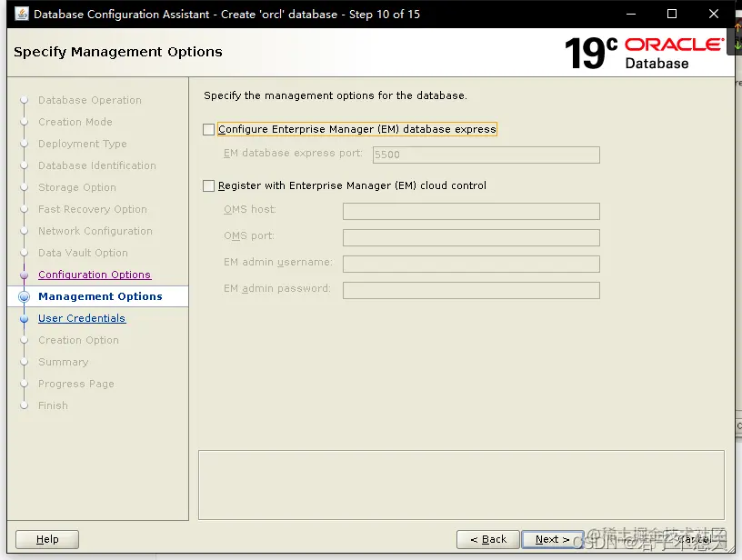Focus the OMS port input field
Viewport: 742px width, 560px height.
pos(471,237)
